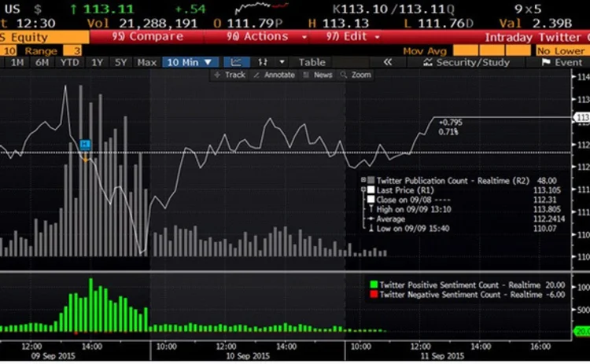The image size is (590, 364).
Task: Select the line chart type icon
Action: pyautogui.click(x=237, y=62)
